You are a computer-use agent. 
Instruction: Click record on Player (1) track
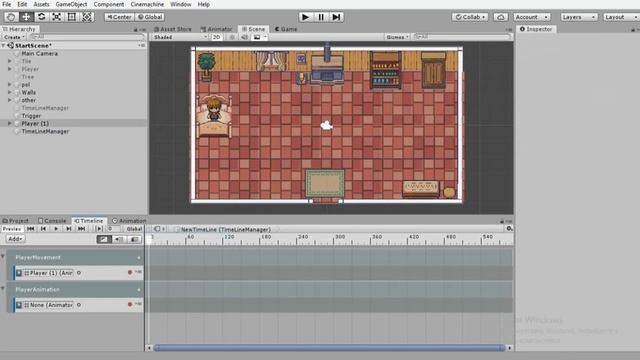point(130,272)
